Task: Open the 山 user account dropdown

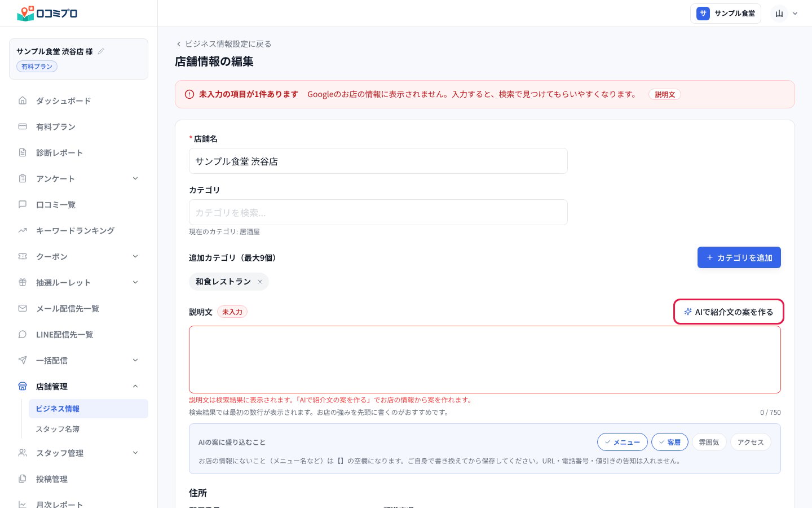Action: 785,14
